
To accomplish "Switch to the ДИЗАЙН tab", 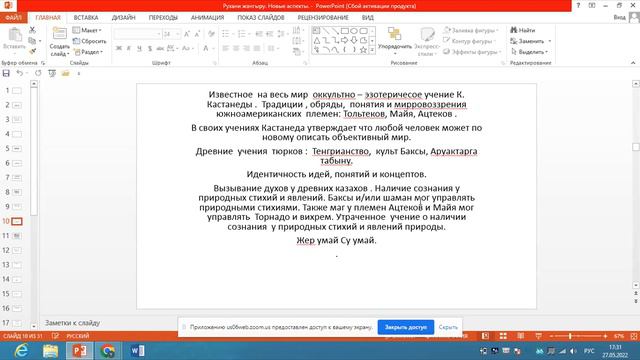I will click(x=123, y=18).
